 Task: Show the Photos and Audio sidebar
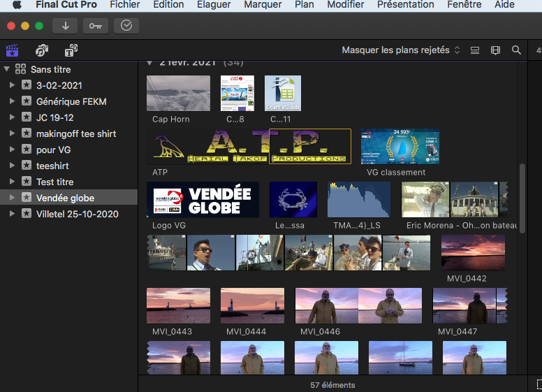pos(42,50)
